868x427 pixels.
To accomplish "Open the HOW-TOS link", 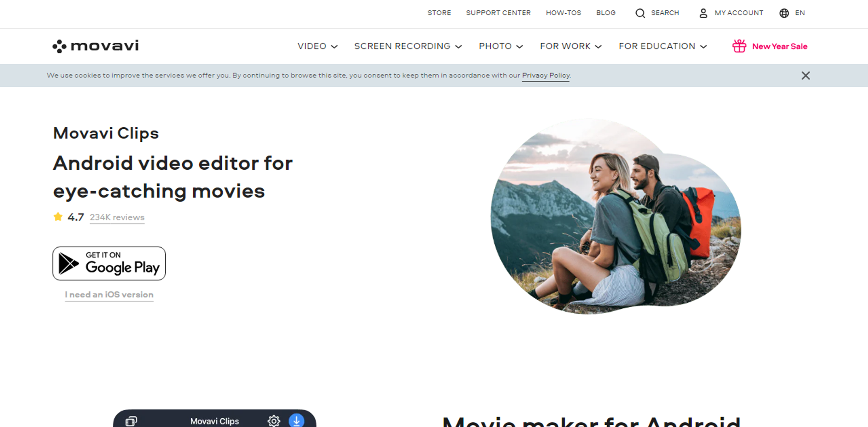I will tap(563, 13).
